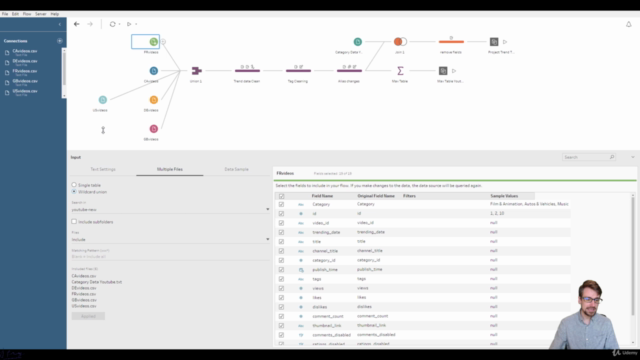Select the FRvideos input step node
Viewport: 640px width, 360px height.
tap(153, 42)
